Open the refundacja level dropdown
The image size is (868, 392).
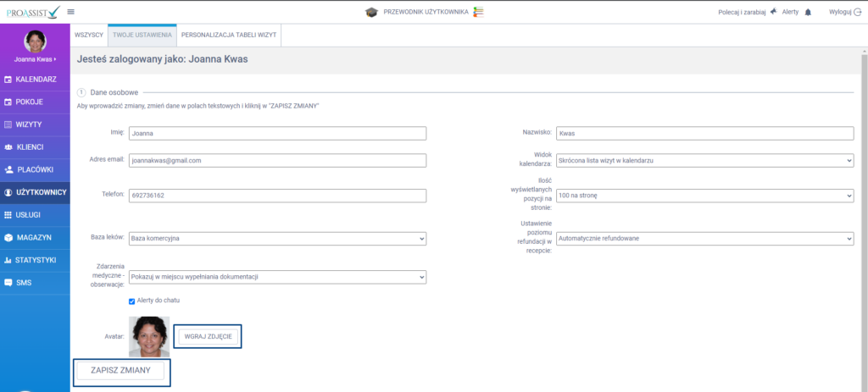(704, 239)
